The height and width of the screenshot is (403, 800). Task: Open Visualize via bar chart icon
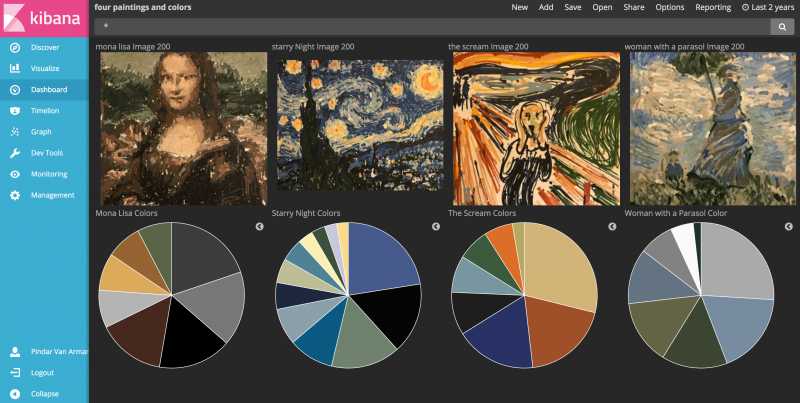click(15, 68)
